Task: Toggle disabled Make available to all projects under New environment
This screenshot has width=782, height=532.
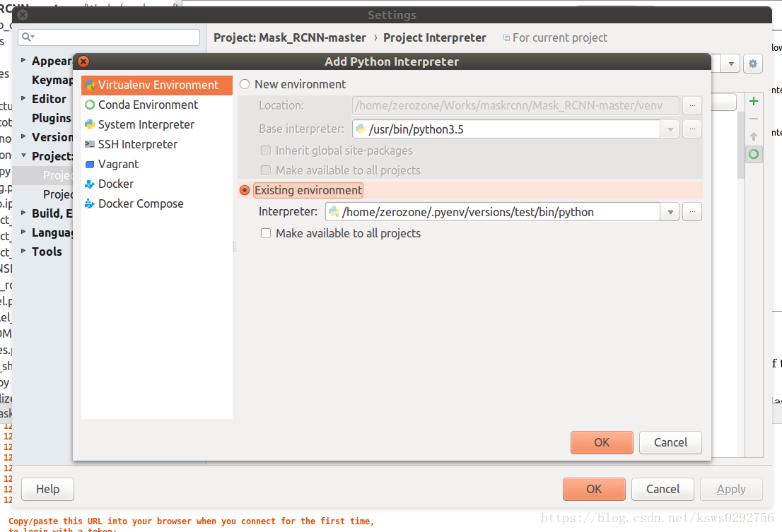Action: pos(266,170)
